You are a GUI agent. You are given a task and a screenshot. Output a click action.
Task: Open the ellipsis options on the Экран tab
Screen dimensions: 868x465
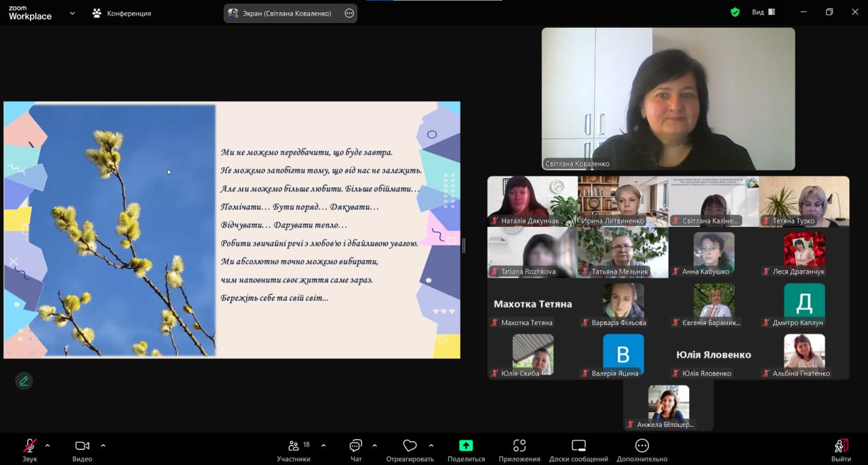click(x=349, y=13)
